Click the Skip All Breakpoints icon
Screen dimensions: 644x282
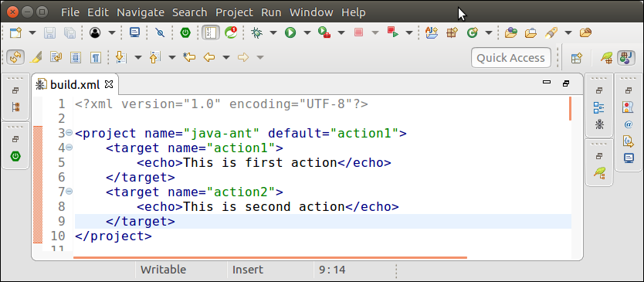coord(160,32)
